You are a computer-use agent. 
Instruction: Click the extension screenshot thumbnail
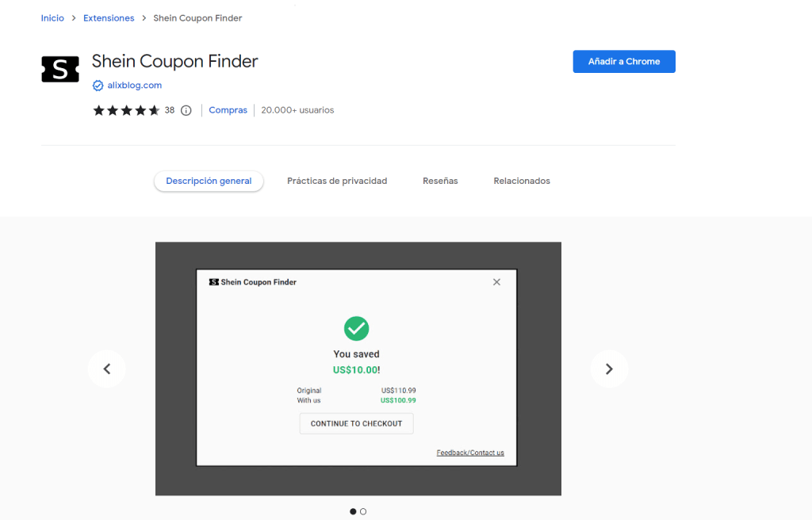[358, 369]
